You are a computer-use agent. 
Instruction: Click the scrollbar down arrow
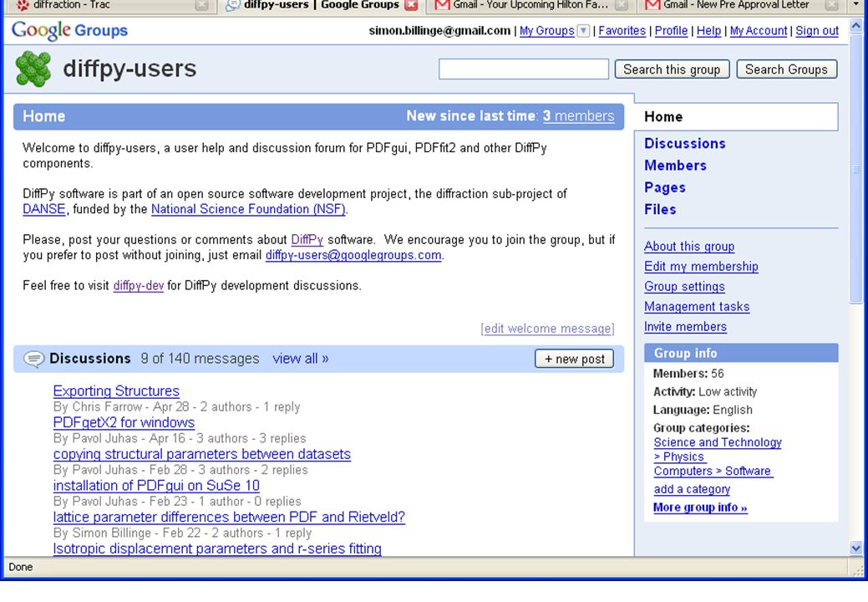[x=855, y=548]
